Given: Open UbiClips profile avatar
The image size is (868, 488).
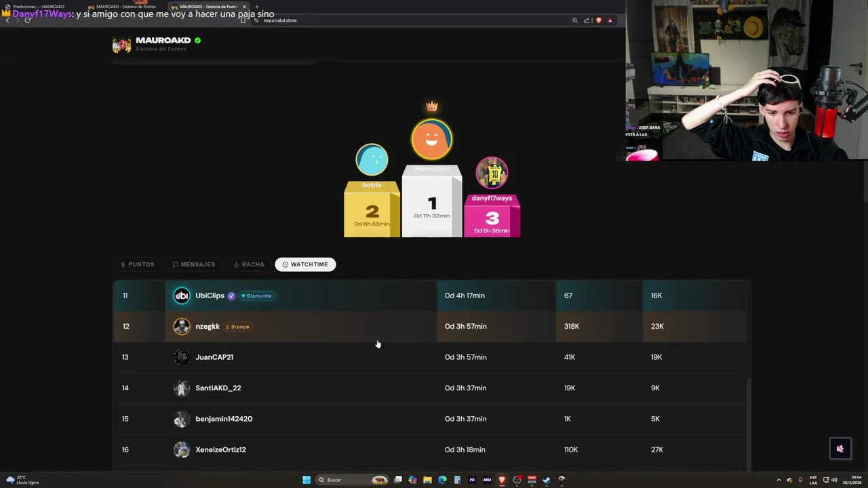Looking at the screenshot, I should (182, 296).
